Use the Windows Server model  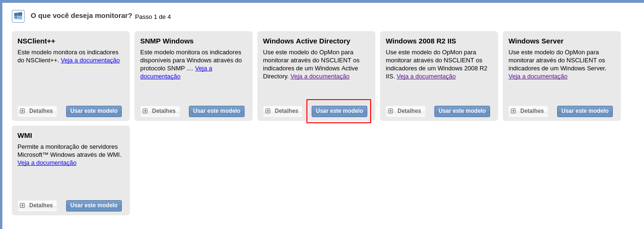coord(585,111)
